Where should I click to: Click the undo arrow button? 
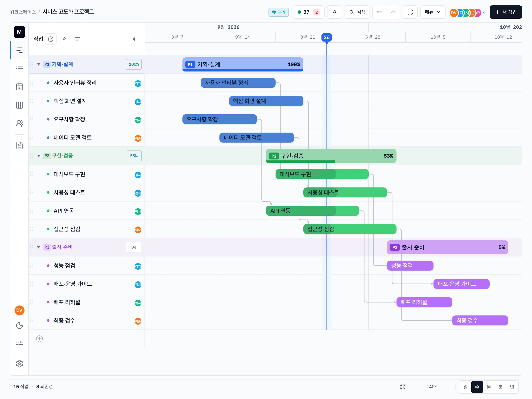point(379,12)
